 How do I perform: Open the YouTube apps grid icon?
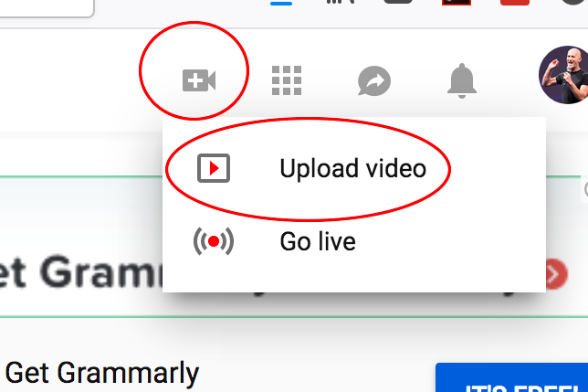pos(287,80)
